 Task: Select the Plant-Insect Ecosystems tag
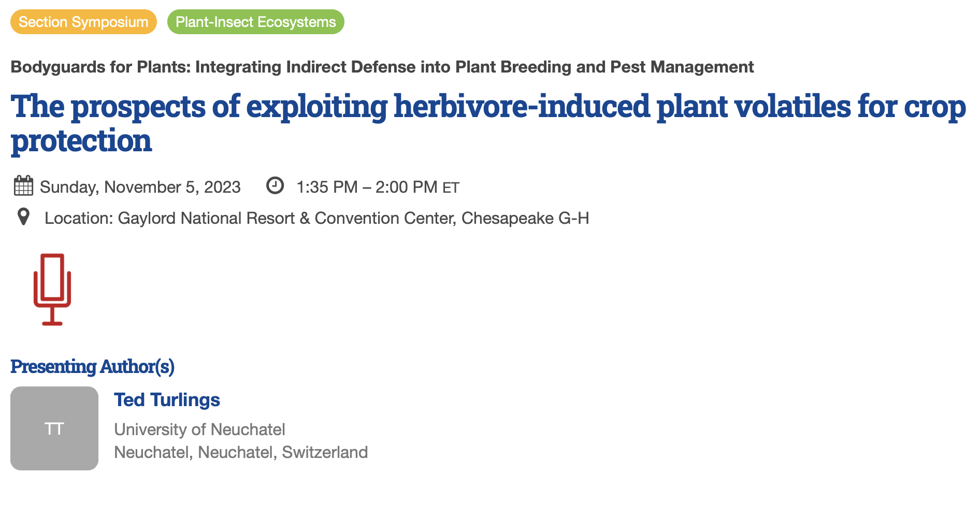(x=255, y=22)
